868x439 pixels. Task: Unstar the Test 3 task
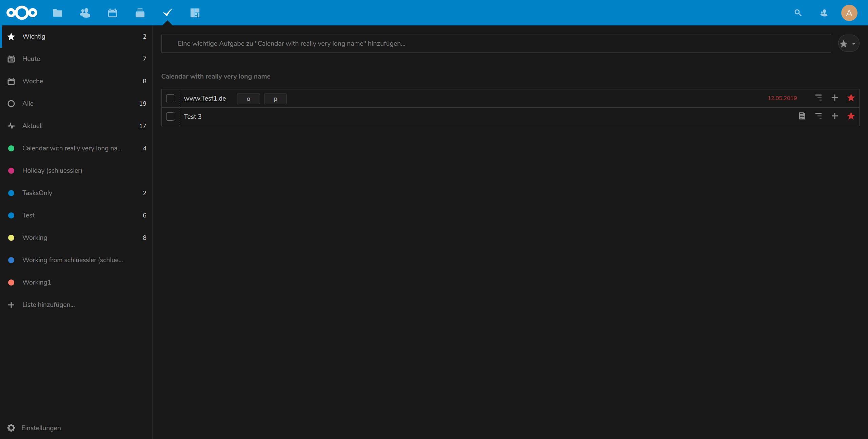pyautogui.click(x=851, y=116)
